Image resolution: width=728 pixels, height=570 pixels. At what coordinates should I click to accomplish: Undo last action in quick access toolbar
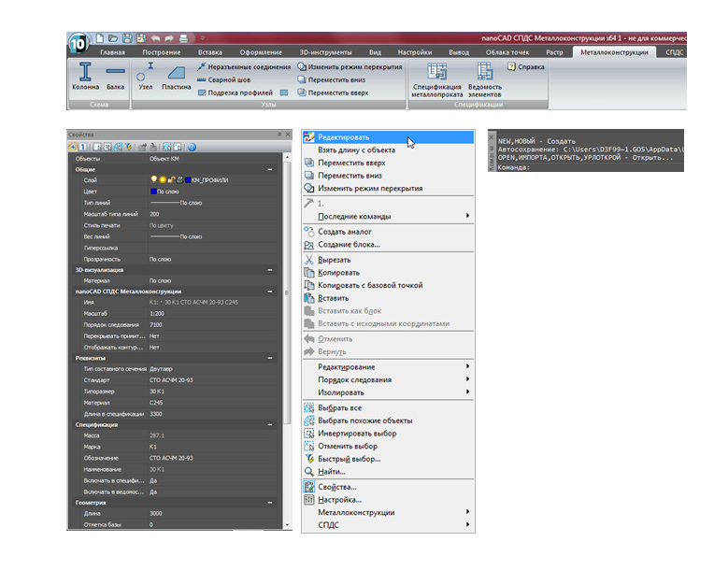tap(155, 38)
